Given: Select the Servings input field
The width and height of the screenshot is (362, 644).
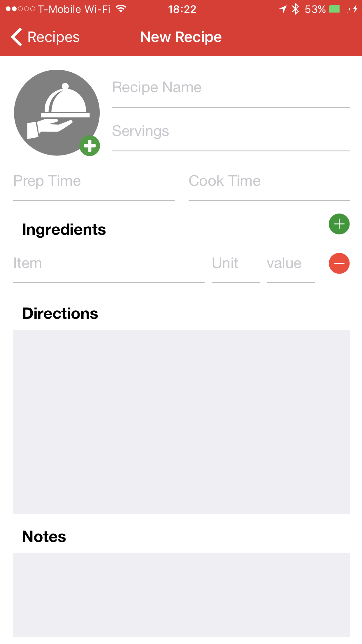Looking at the screenshot, I should coord(230,131).
